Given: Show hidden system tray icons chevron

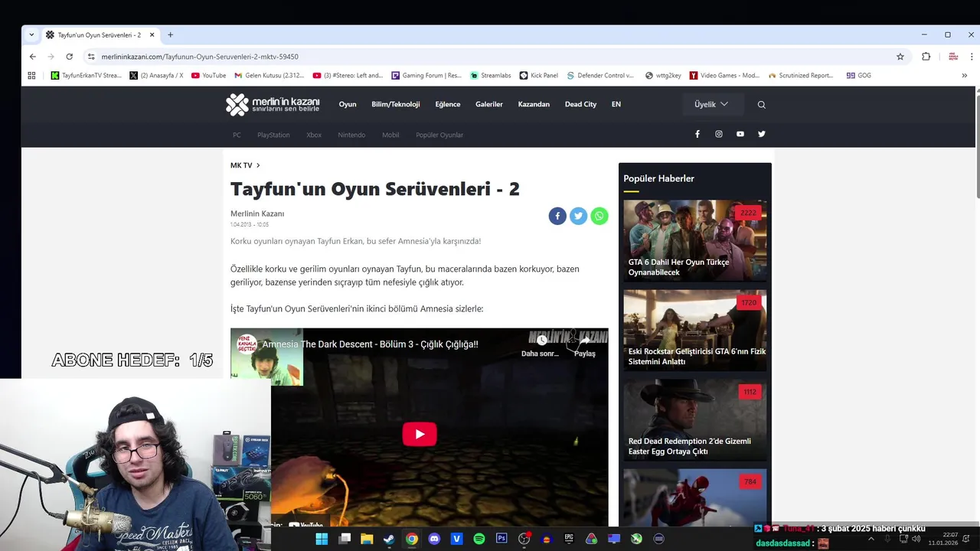Looking at the screenshot, I should point(871,539).
